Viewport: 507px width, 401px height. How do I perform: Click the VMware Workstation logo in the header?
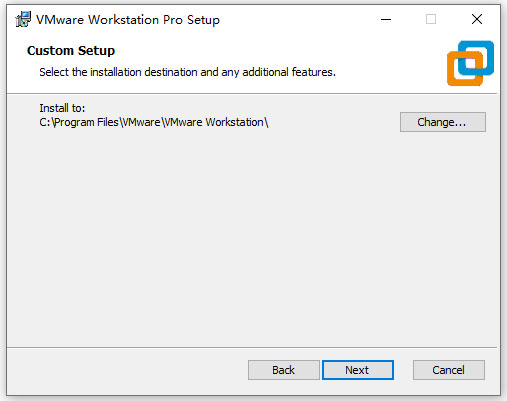coord(470,63)
